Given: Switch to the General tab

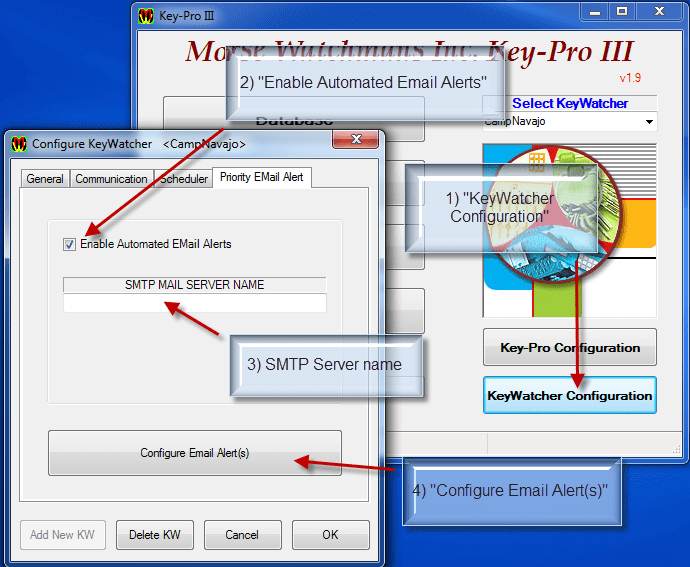Looking at the screenshot, I should point(45,179).
